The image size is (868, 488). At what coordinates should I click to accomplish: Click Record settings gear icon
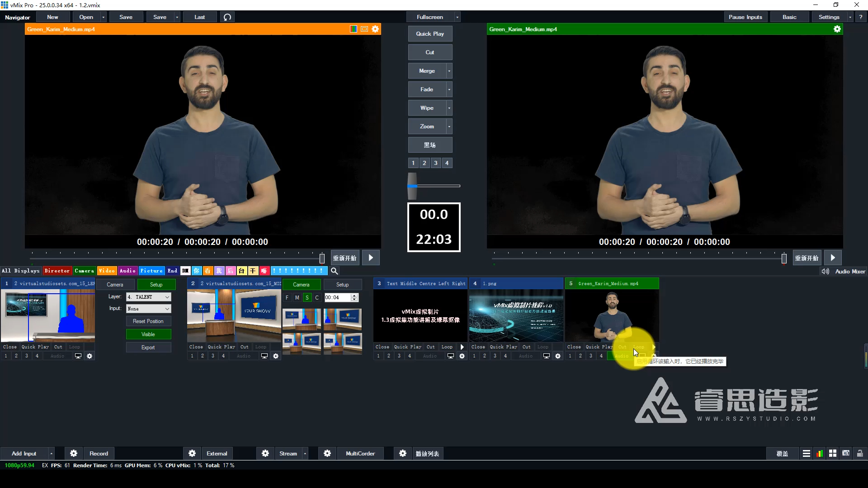coord(74,453)
